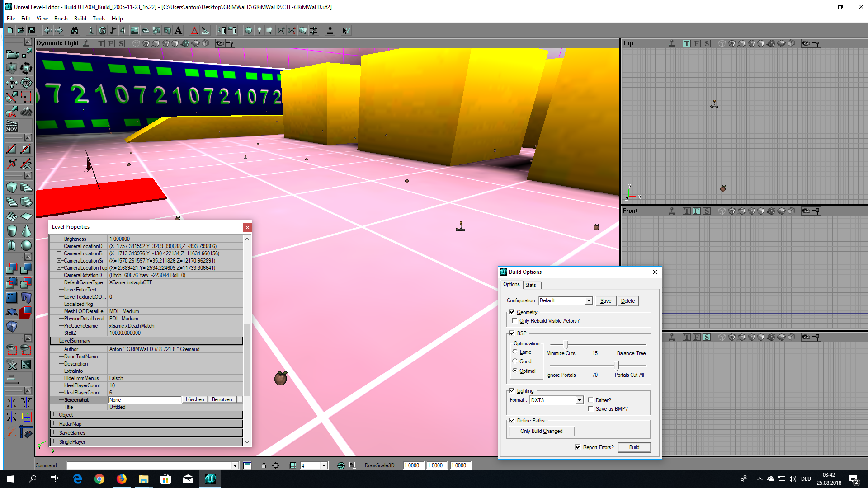Switch to the Stats tab
This screenshot has width=868, height=488.
point(531,285)
